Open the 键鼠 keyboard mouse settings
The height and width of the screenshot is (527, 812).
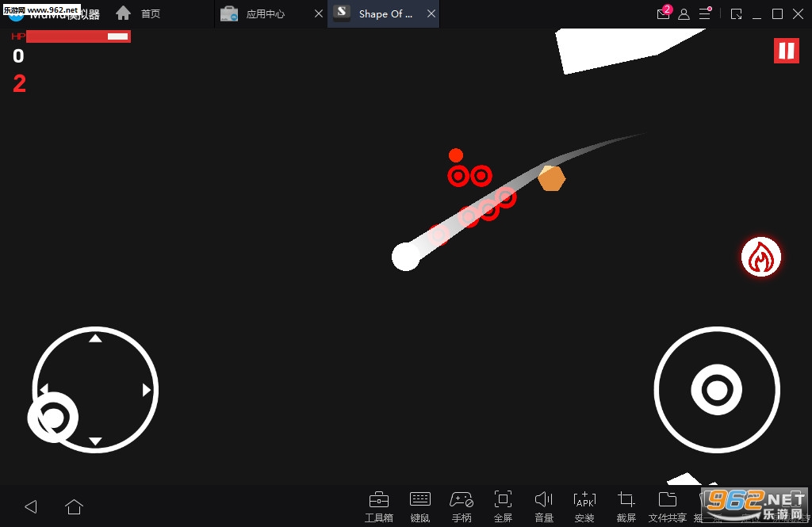click(420, 507)
